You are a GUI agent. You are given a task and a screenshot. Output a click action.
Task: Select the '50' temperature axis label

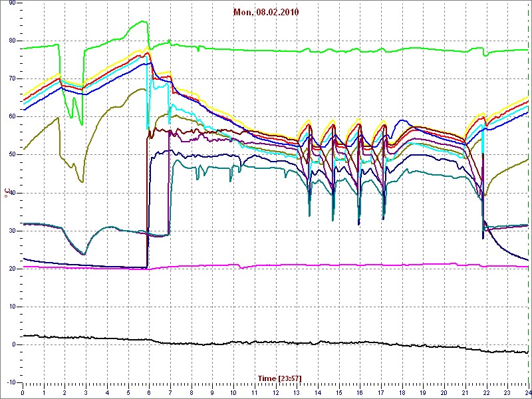11,155
